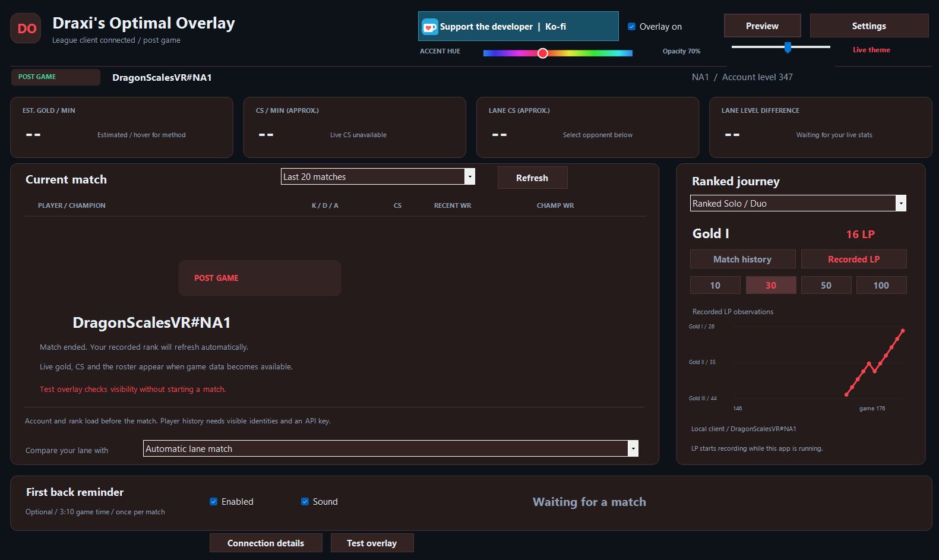Click the K / D / A column header
The height and width of the screenshot is (560, 939).
(325, 205)
